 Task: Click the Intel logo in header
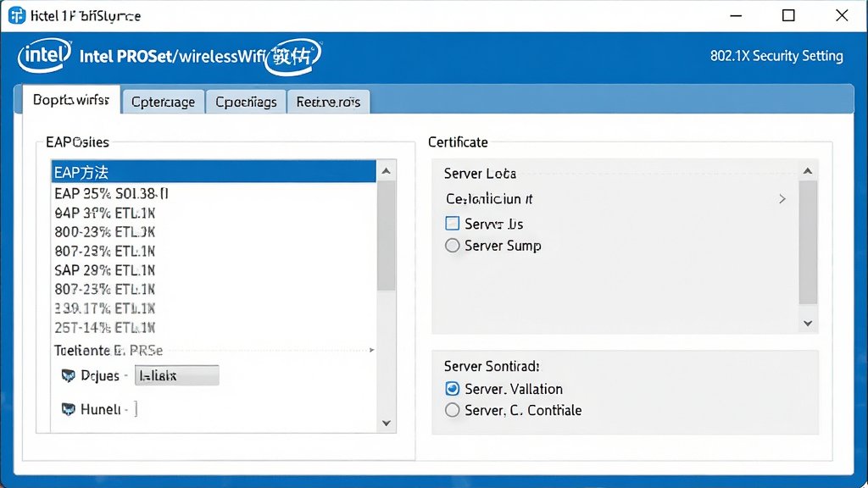pyautogui.click(x=44, y=55)
